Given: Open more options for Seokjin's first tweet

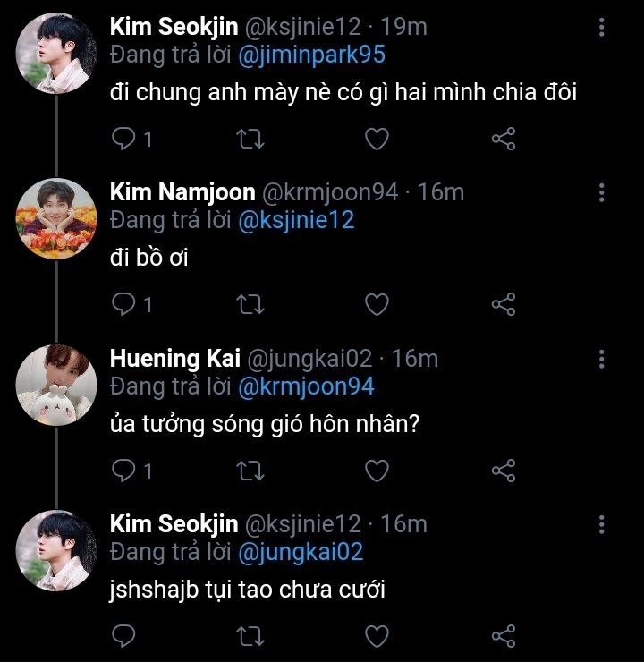Looking at the screenshot, I should point(602,27).
